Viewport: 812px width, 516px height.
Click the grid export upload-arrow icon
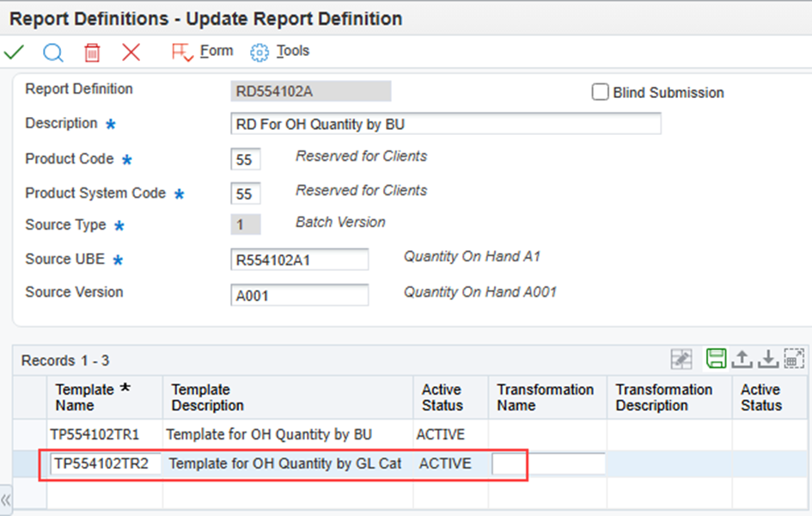742,359
